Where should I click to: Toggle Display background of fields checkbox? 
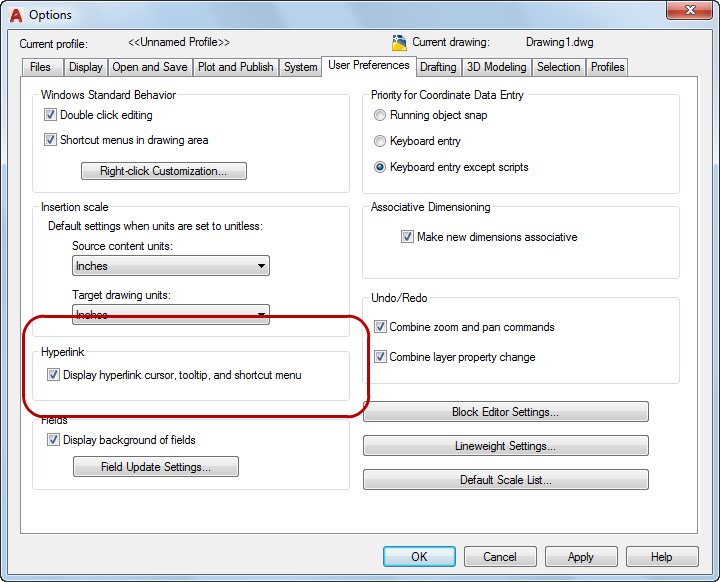pos(54,440)
